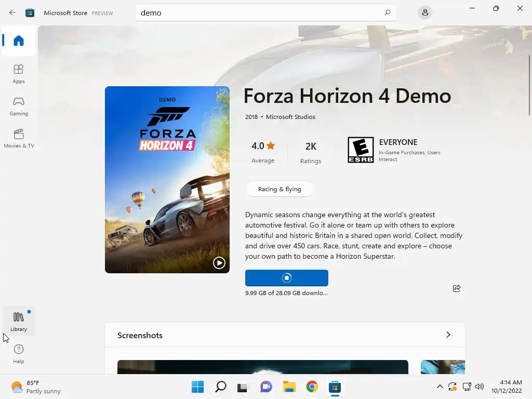This screenshot has height=399, width=532.
Task: Open Task View on the taskbar
Action: tap(243, 387)
